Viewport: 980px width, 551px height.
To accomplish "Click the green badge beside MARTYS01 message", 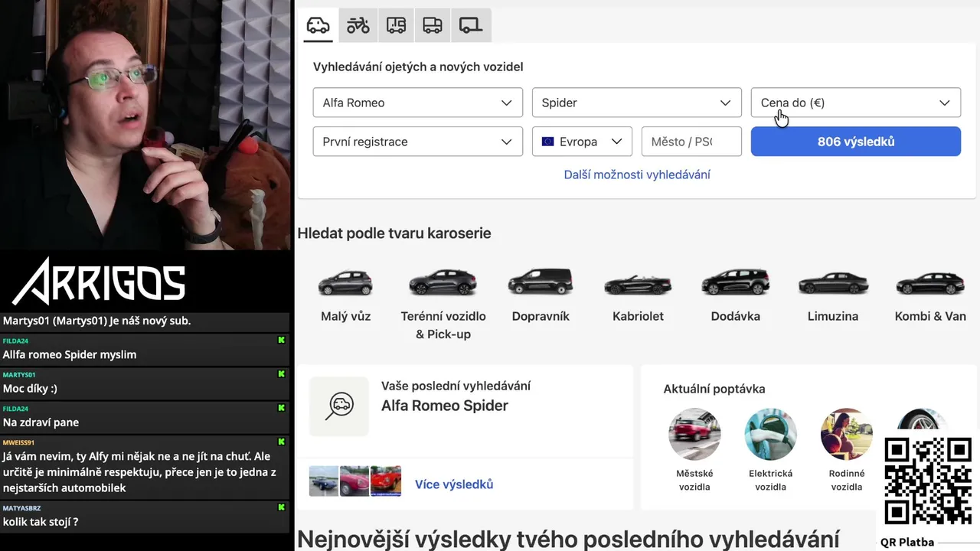I will coord(281,374).
